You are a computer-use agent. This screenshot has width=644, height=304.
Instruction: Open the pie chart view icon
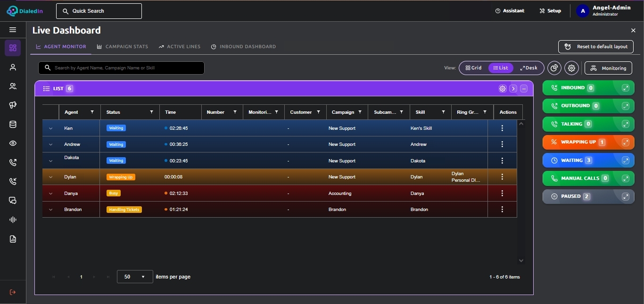554,68
